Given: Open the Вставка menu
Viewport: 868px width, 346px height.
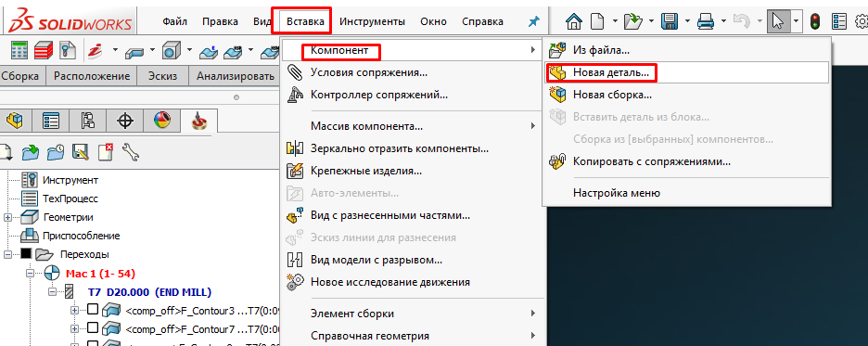Looking at the screenshot, I should click(x=306, y=21).
